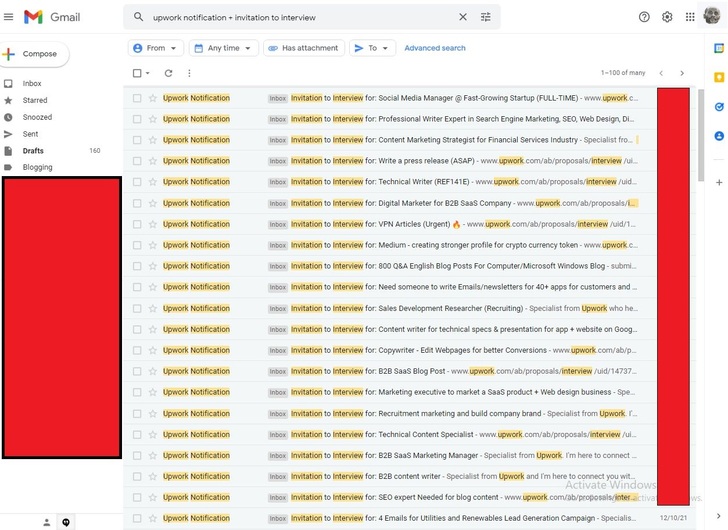Go to newer results arrow
Viewport: 728px width, 530px height.
(661, 73)
